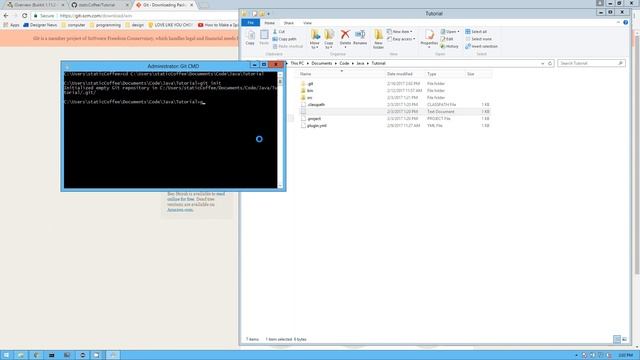Click the Amazon.com link on Git page

[x=180, y=210]
